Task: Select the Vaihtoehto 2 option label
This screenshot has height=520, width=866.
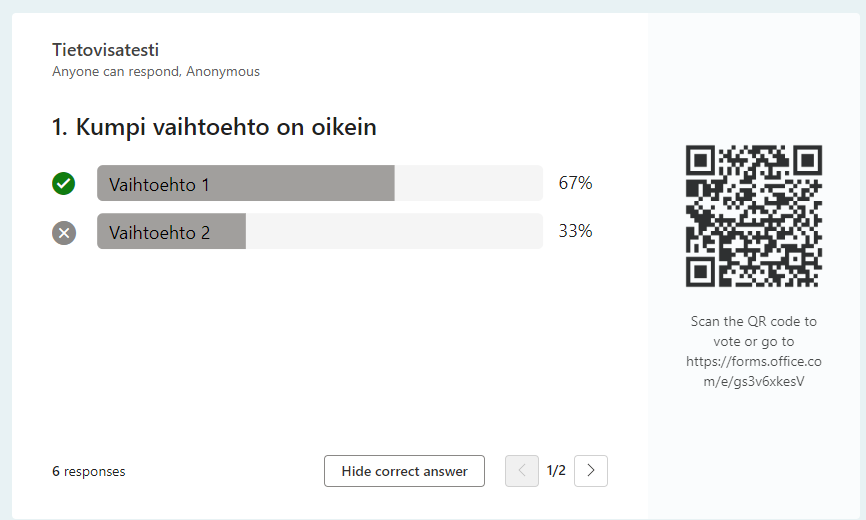Action: [x=159, y=233]
